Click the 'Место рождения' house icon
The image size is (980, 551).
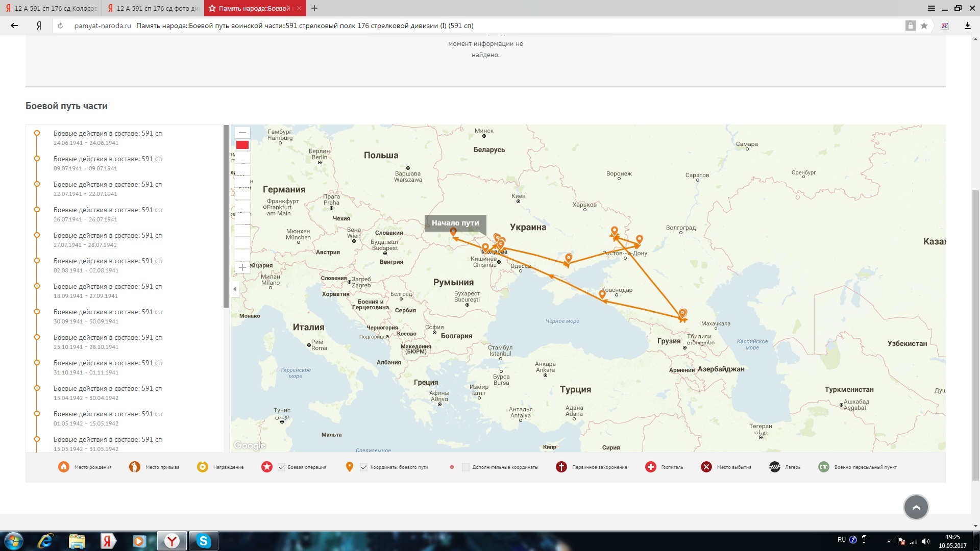pos(64,467)
